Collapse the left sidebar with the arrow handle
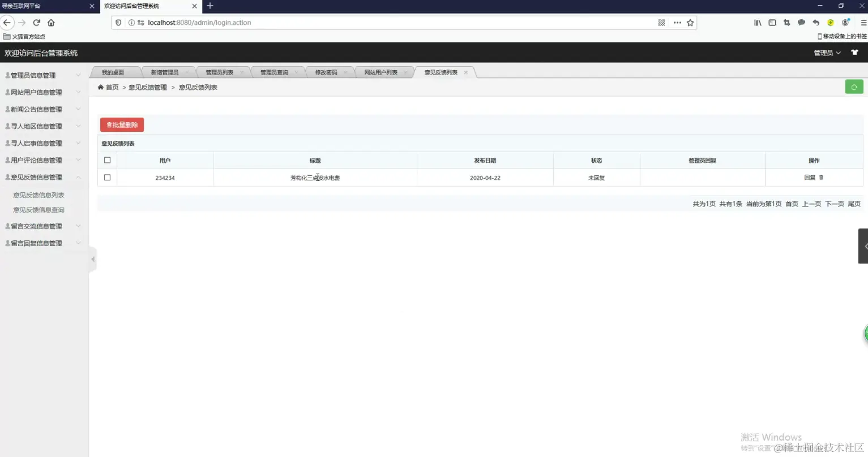This screenshot has width=868, height=457. click(x=93, y=259)
